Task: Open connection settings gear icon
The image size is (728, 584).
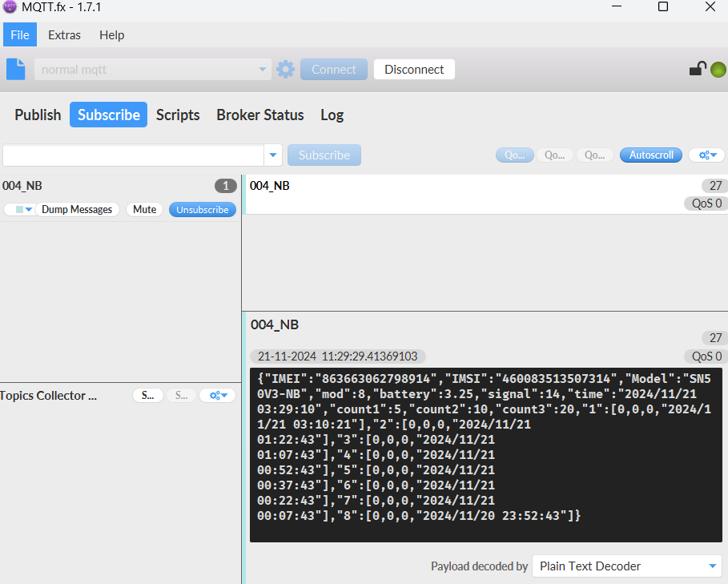Action: pyautogui.click(x=286, y=69)
